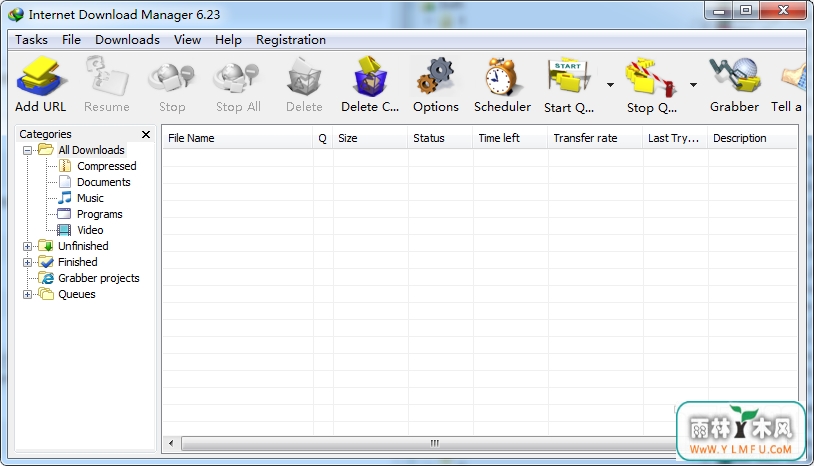
Task: Click the Start Queue toolbar icon
Action: tap(569, 77)
